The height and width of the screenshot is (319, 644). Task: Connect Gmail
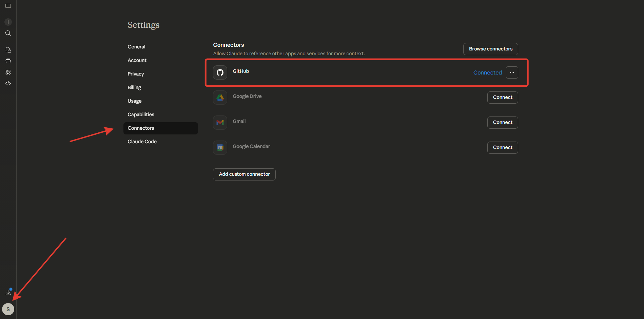click(x=503, y=123)
